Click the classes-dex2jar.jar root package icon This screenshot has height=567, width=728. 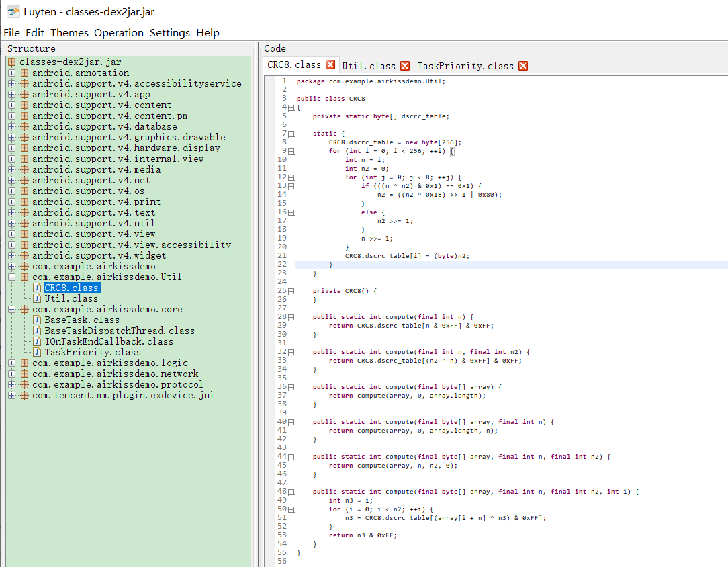pyautogui.click(x=11, y=62)
